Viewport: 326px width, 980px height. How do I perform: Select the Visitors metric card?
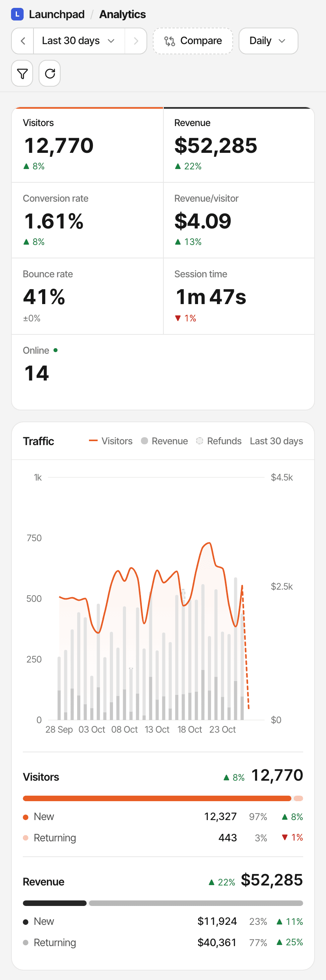tap(87, 145)
